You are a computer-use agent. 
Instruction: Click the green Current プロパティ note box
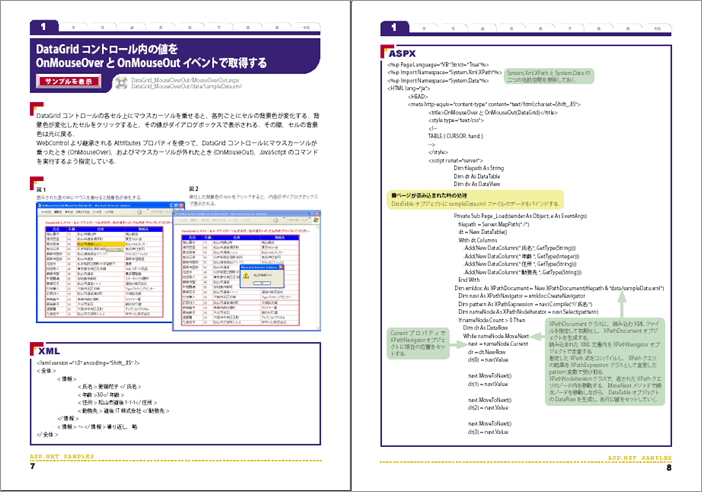(418, 343)
